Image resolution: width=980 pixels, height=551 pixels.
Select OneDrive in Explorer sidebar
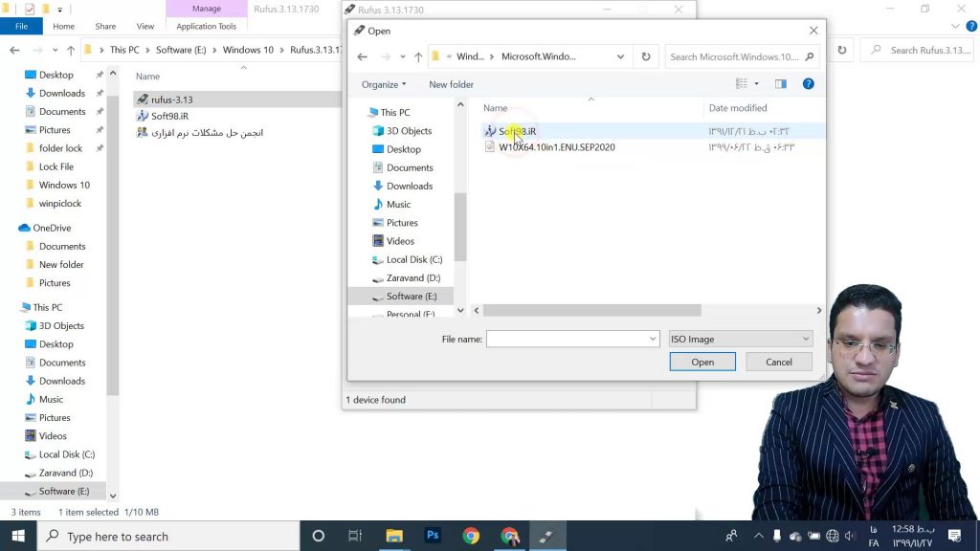(x=52, y=228)
